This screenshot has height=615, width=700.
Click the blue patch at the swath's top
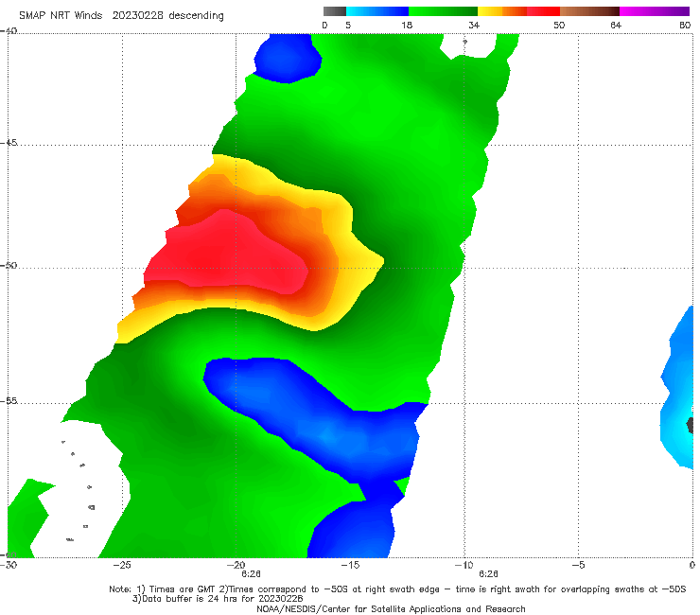(x=287, y=58)
